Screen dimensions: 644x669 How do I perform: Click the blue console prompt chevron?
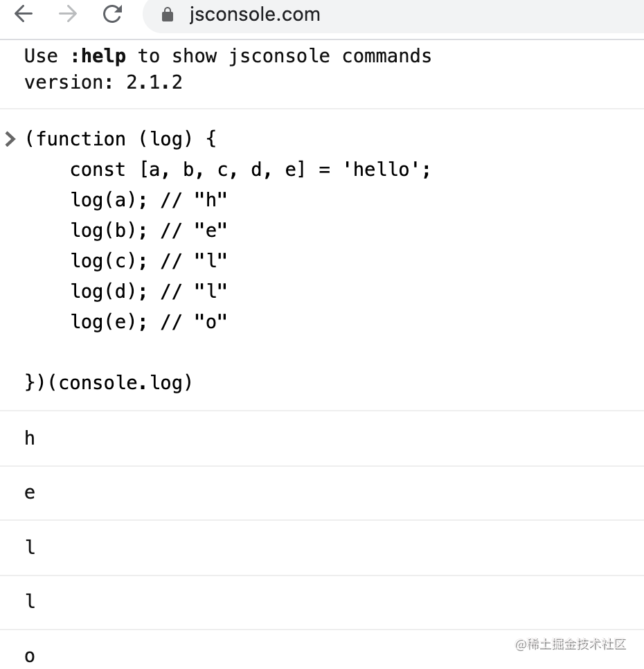point(10,139)
